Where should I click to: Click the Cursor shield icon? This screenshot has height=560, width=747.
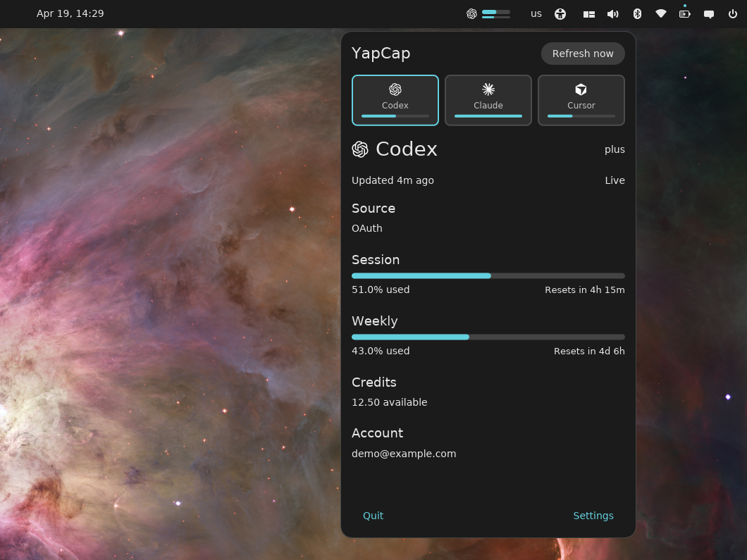[x=581, y=89]
